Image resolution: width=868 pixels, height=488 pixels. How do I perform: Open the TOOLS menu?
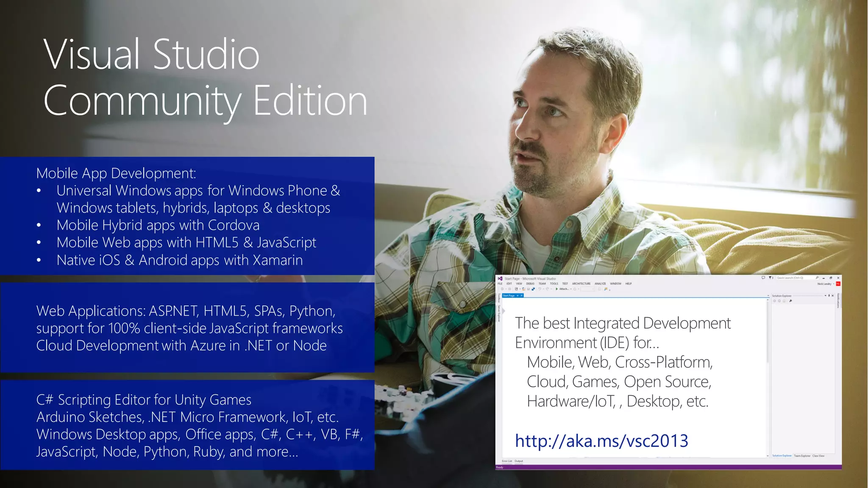(x=554, y=283)
